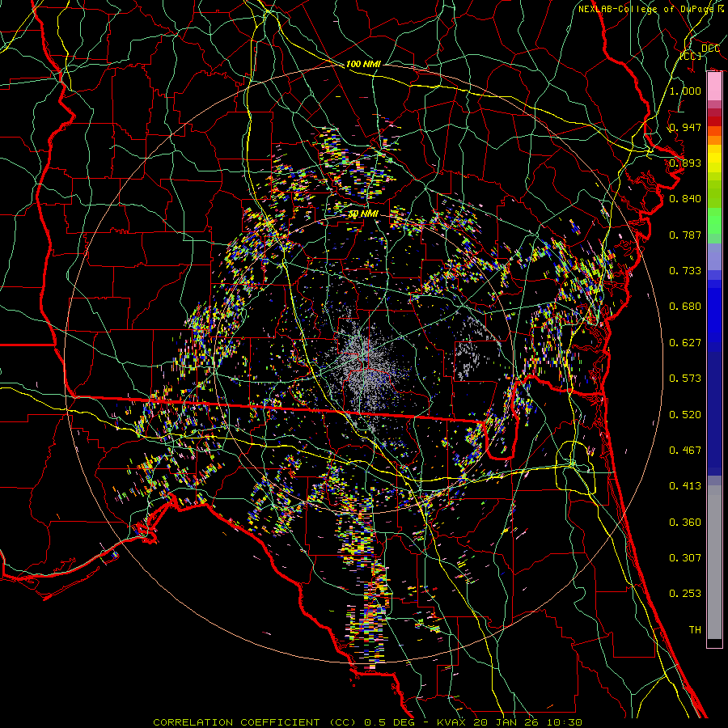Select the pink band on color scale
Screen dimensions: 728x728
tap(714, 84)
